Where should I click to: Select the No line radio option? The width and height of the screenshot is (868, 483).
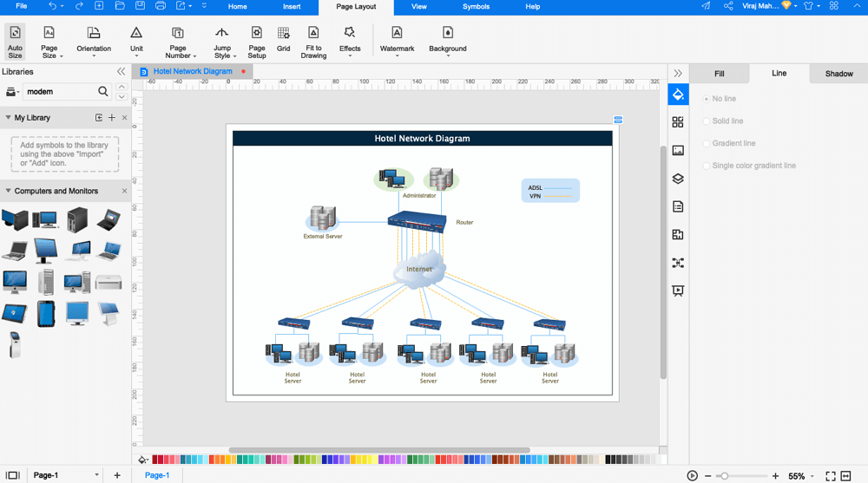(707, 99)
